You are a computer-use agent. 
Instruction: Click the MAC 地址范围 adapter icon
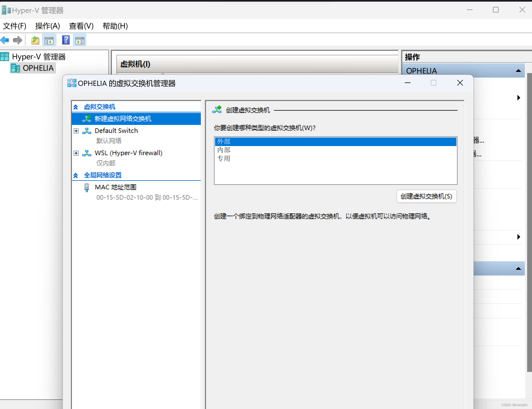(x=87, y=187)
